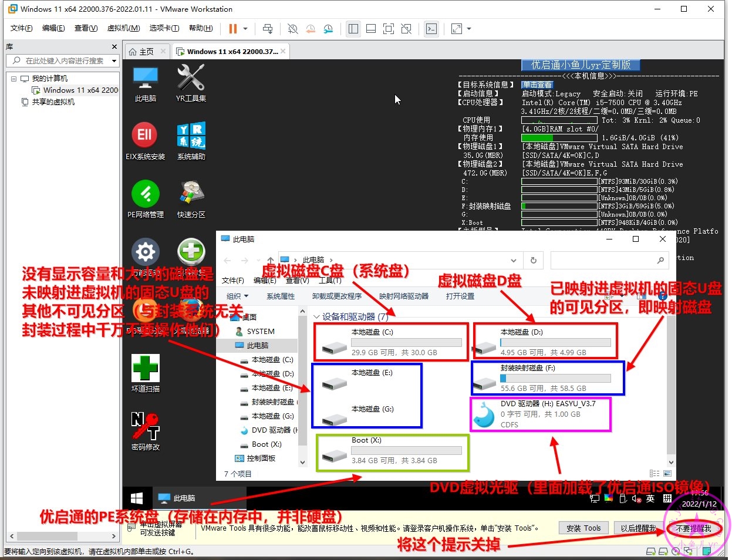Click the 坏道扫描 desktop icon
This screenshot has width=732, height=560.
click(145, 374)
